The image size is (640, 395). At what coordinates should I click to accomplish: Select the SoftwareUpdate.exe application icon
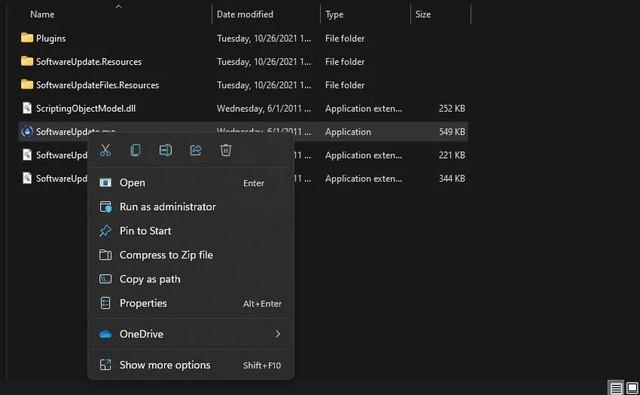(27, 131)
